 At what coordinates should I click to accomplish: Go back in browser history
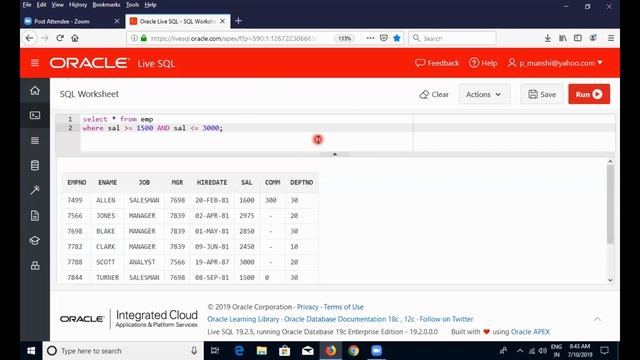29,38
